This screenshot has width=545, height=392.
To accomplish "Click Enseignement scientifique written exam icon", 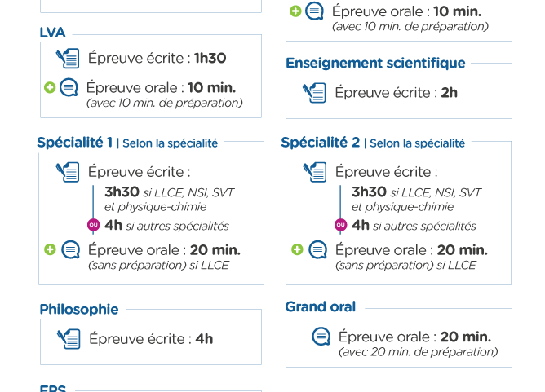I will [x=314, y=93].
